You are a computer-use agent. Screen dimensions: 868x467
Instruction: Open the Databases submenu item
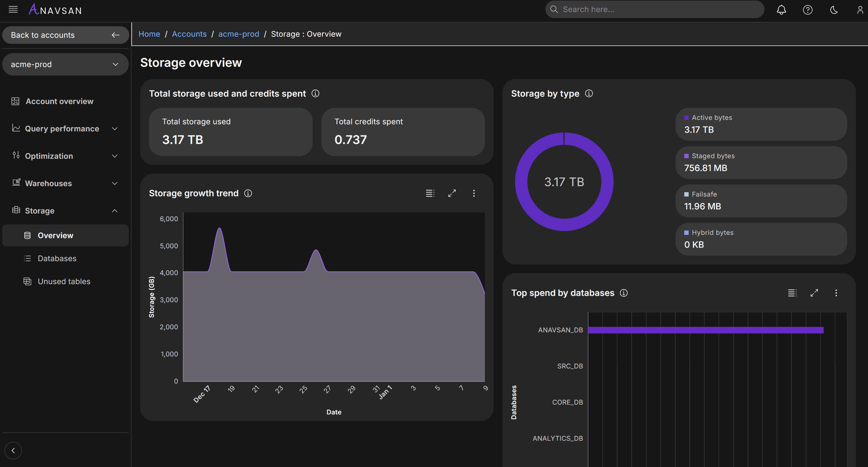coord(57,258)
